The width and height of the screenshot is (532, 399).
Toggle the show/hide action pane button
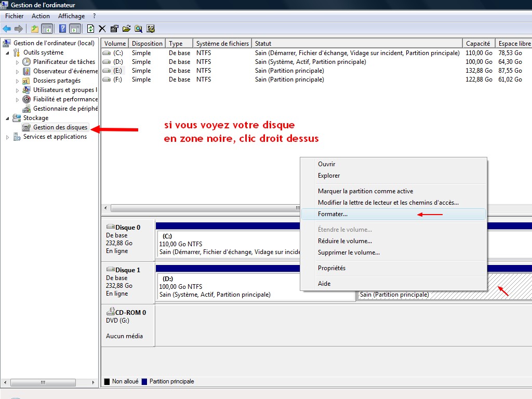(75, 29)
